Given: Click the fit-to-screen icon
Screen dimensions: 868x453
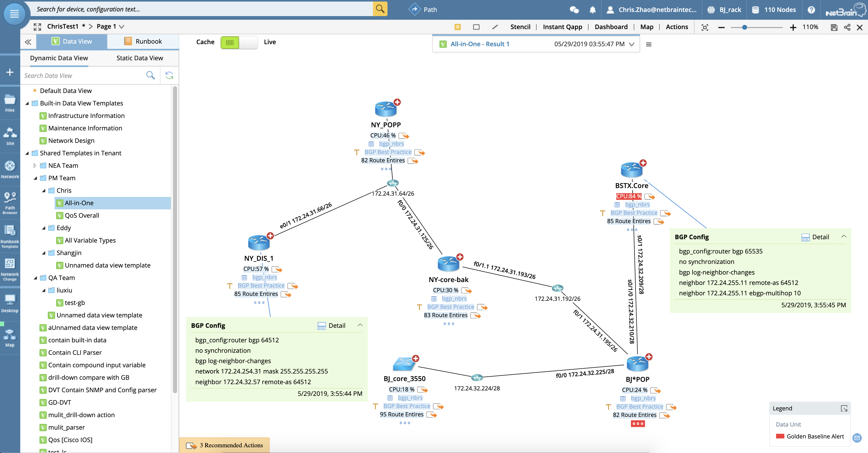Looking at the screenshot, I should coord(705,27).
